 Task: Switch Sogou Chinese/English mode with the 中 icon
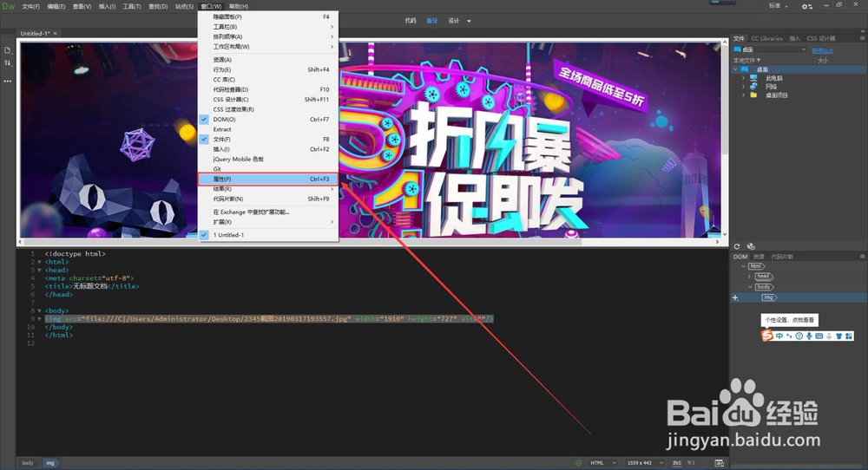click(779, 336)
